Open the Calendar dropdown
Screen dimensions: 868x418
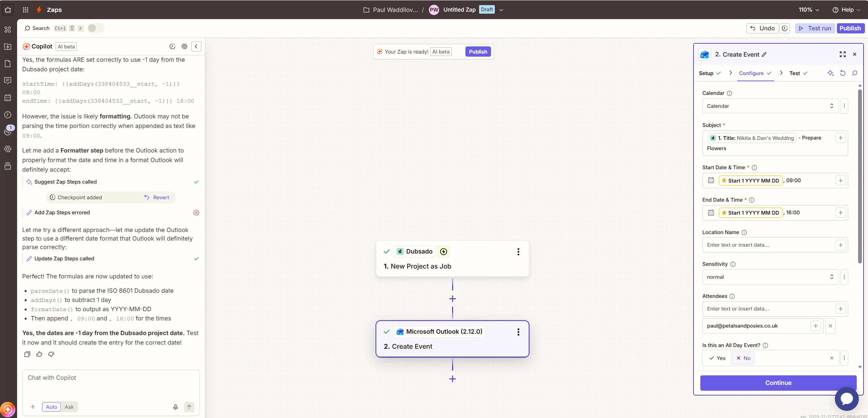770,106
